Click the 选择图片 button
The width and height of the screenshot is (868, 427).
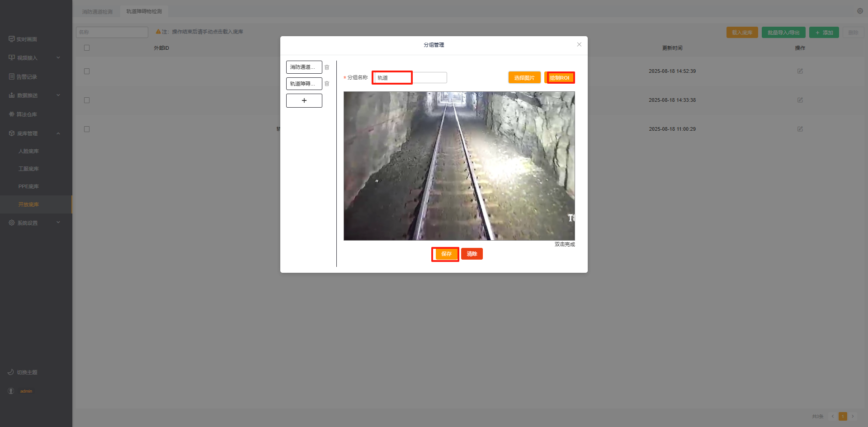pyautogui.click(x=524, y=78)
